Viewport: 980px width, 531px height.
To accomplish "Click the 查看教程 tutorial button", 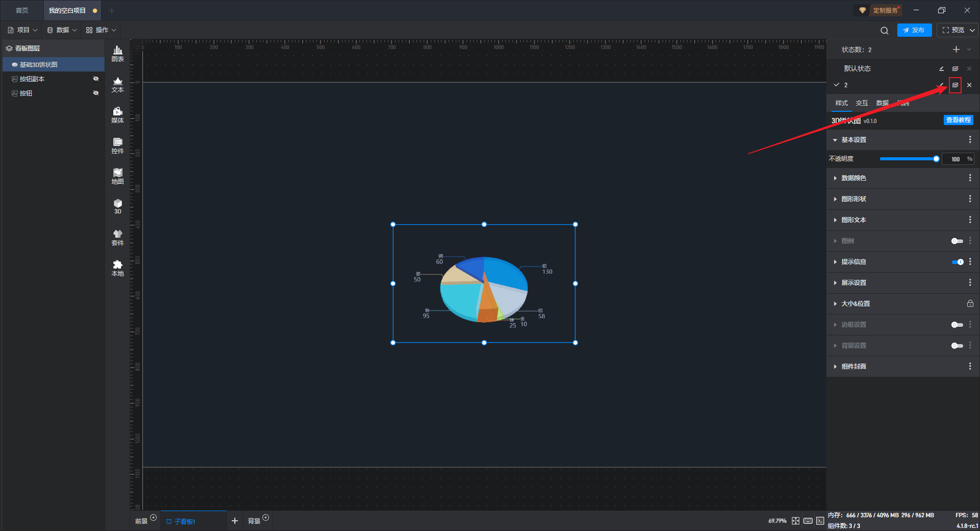I will click(x=958, y=120).
